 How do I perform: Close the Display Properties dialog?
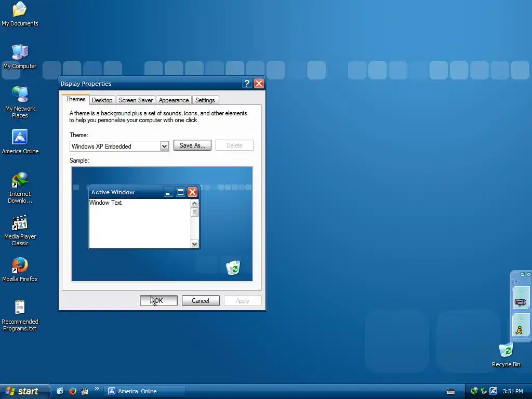pos(259,84)
